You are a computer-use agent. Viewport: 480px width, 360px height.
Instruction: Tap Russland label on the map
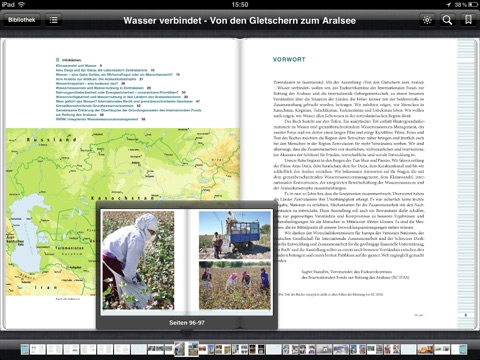[x=51, y=139]
